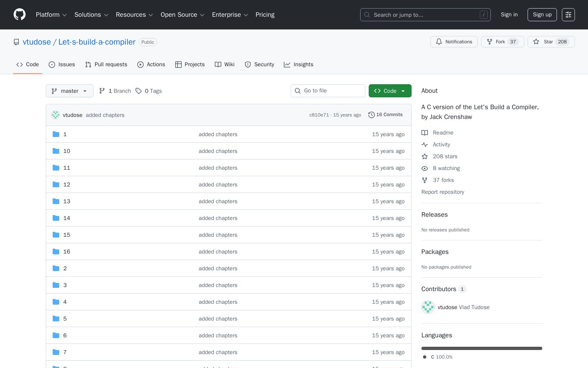The height and width of the screenshot is (368, 588).
Task: Open folder named 5
Action: click(65, 319)
